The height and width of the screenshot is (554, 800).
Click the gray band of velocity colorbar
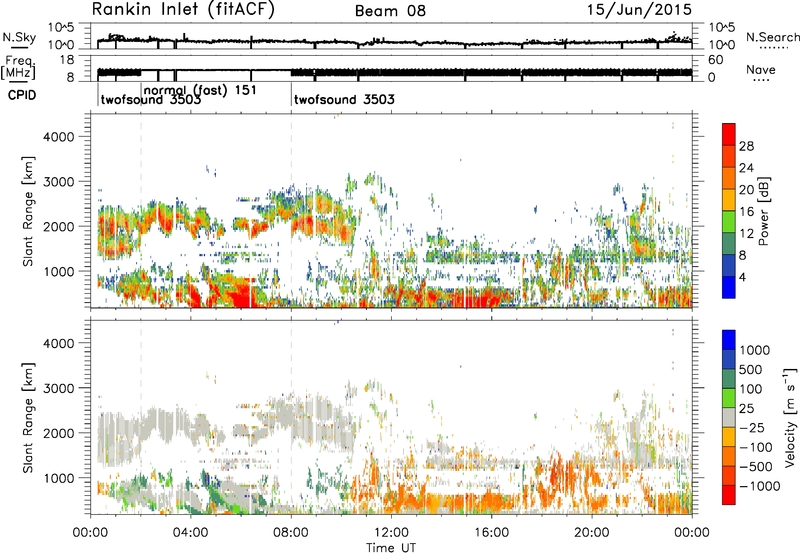pyautogui.click(x=729, y=417)
